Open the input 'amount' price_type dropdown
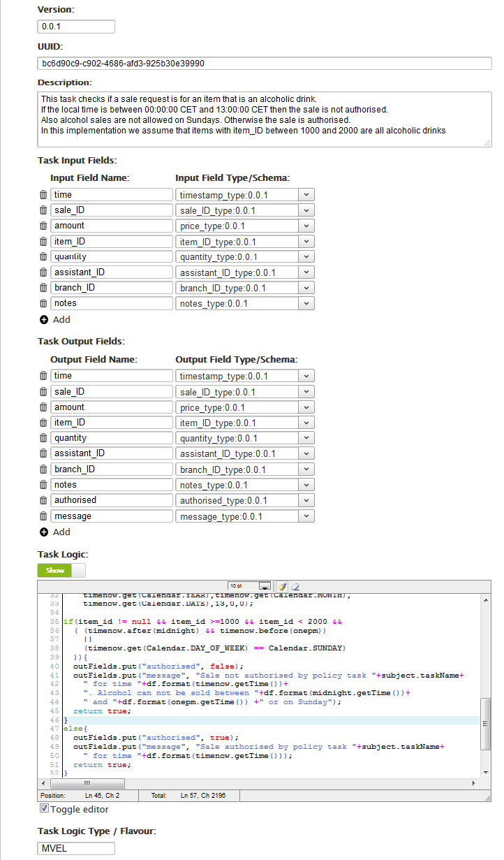 pos(306,226)
